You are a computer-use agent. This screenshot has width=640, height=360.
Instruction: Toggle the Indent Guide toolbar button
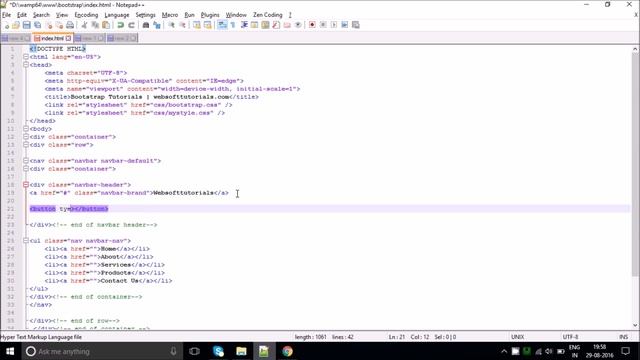[x=244, y=25]
